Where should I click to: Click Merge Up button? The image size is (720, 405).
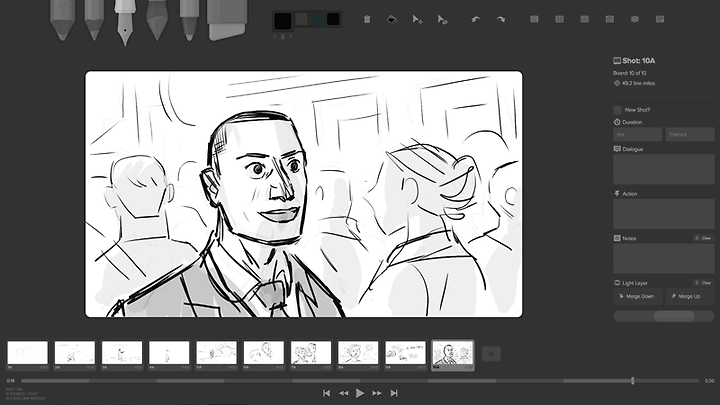(x=690, y=296)
